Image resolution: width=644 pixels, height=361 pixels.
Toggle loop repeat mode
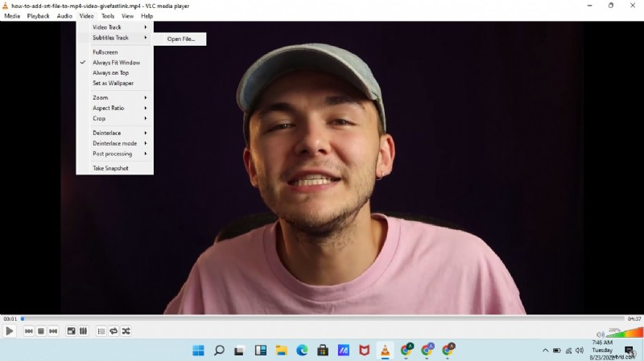pyautogui.click(x=114, y=331)
